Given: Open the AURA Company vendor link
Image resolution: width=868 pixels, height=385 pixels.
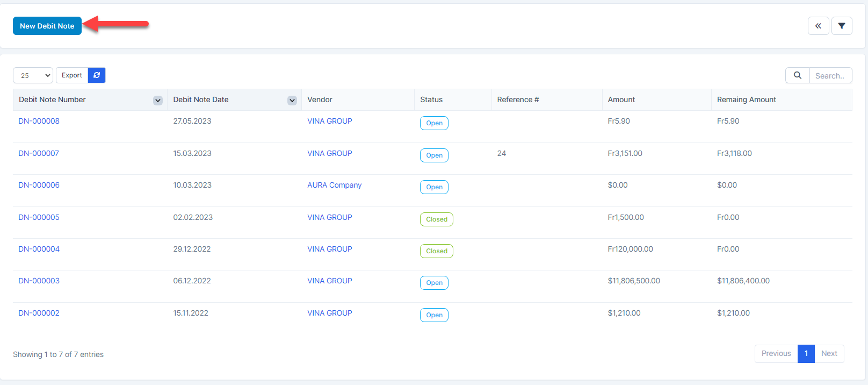Looking at the screenshot, I should (x=334, y=185).
